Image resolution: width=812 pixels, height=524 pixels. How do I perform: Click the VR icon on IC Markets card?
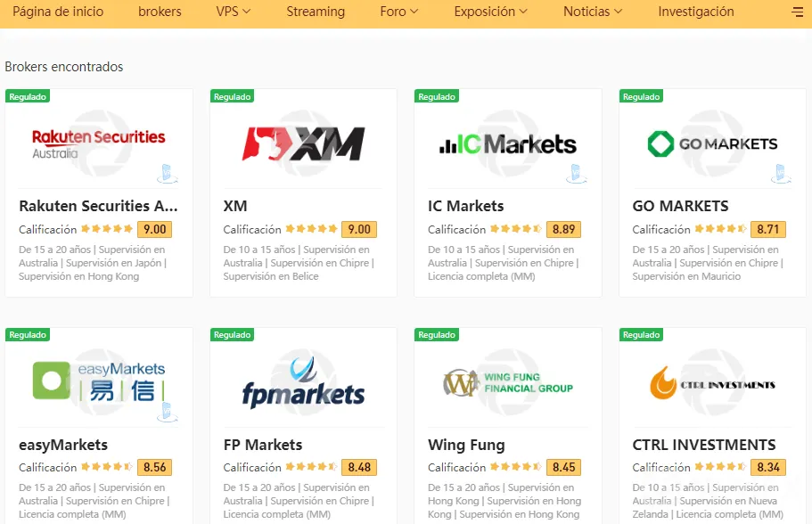(x=577, y=174)
